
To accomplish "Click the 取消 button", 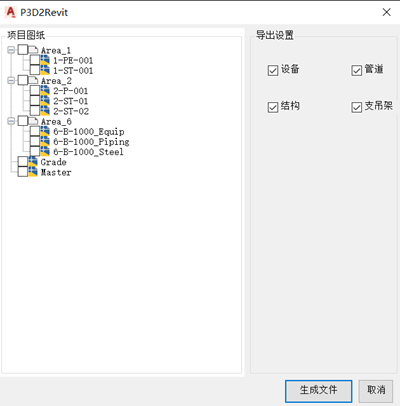I will pos(376,391).
